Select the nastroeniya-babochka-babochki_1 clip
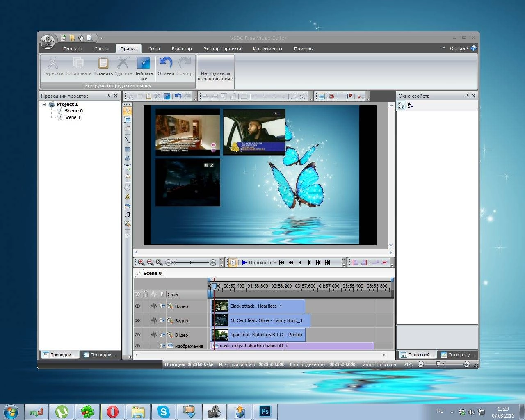This screenshot has width=525, height=420. [x=292, y=346]
